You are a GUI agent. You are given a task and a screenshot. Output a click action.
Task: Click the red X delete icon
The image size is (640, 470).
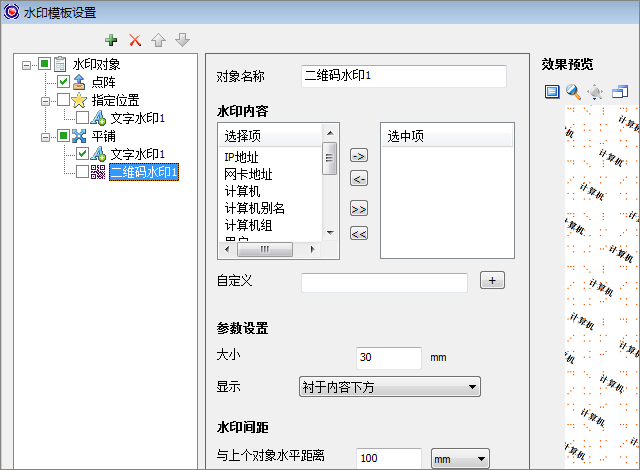135,40
